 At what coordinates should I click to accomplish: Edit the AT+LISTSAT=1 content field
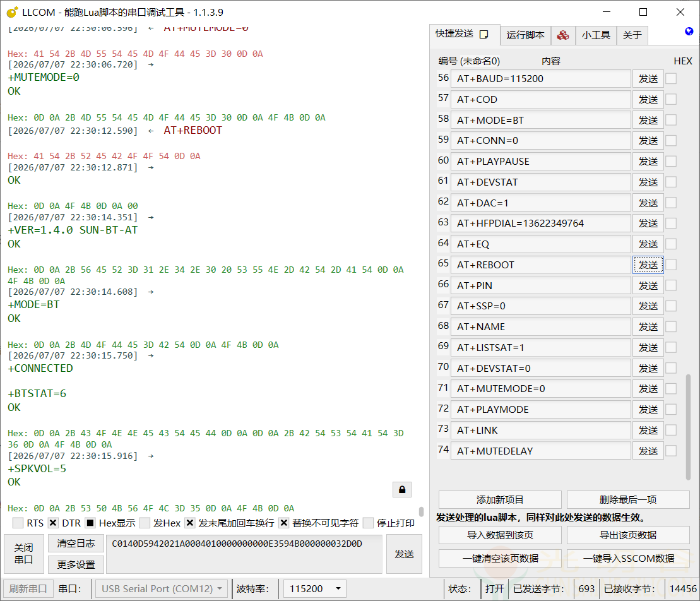541,347
